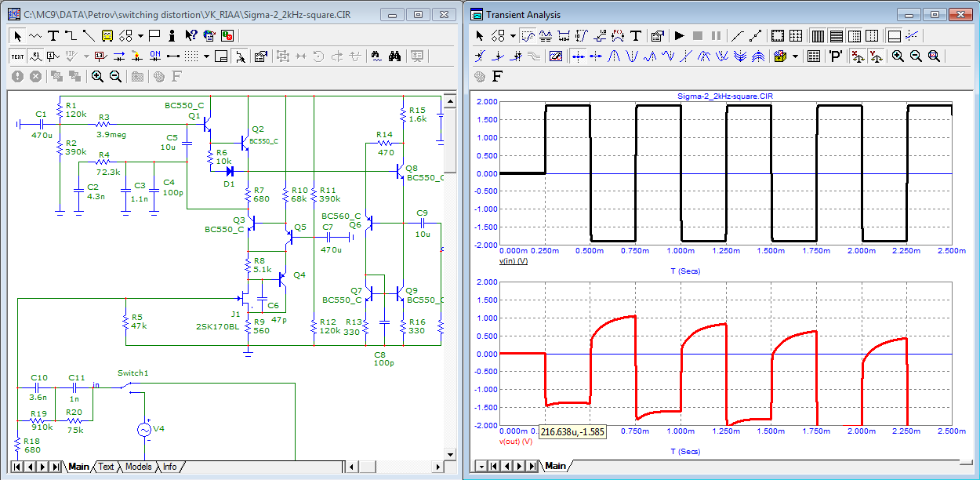Click the v(out) (V) plot label
This screenshot has height=480, width=980.
[515, 441]
